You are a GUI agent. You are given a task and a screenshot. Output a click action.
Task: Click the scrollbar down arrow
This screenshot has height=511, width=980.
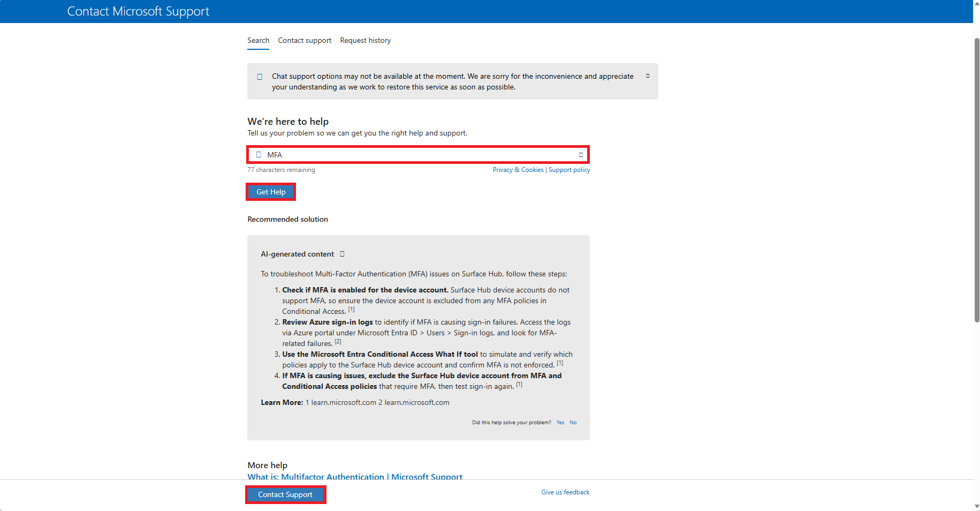coord(977,506)
